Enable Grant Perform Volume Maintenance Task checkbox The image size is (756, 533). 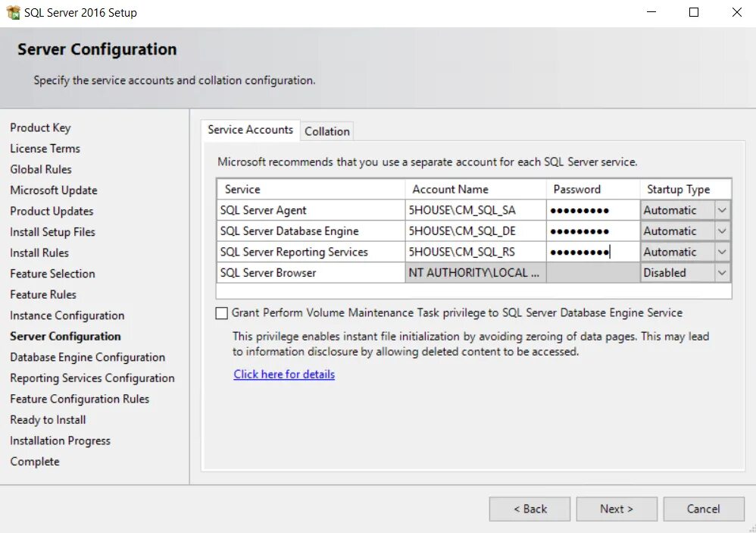click(221, 313)
